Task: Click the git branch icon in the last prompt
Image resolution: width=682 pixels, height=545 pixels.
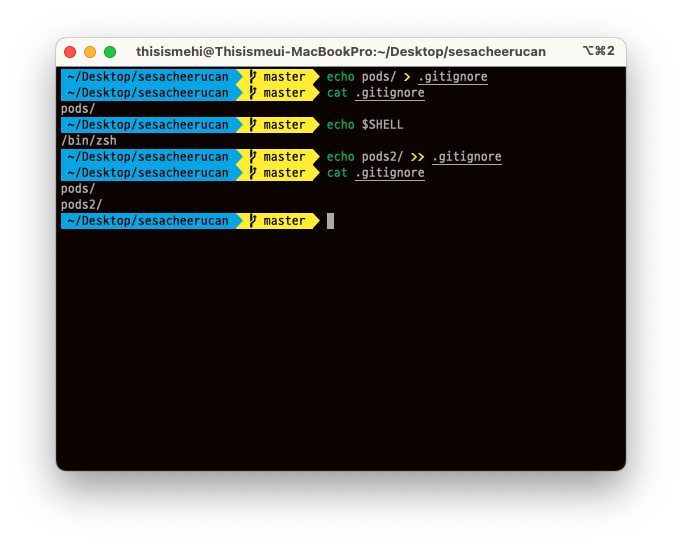Action: 253,221
